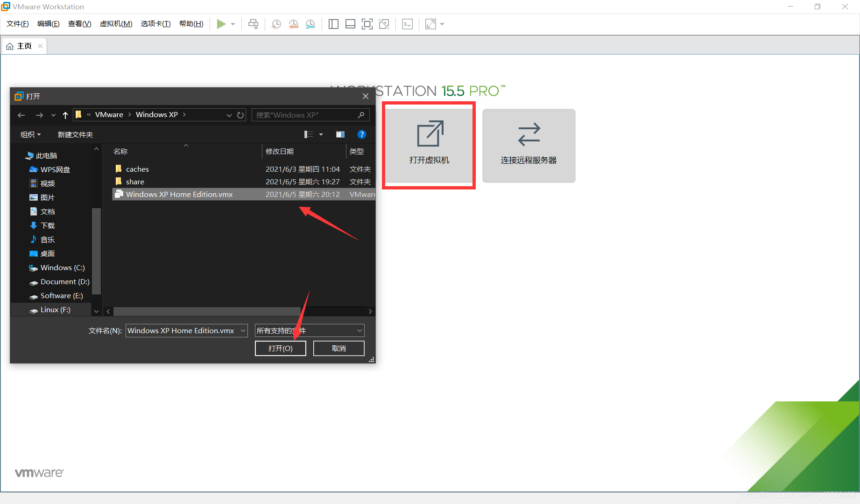Select Linux (F:) drive
Screen dimensions: 860x504
point(50,309)
